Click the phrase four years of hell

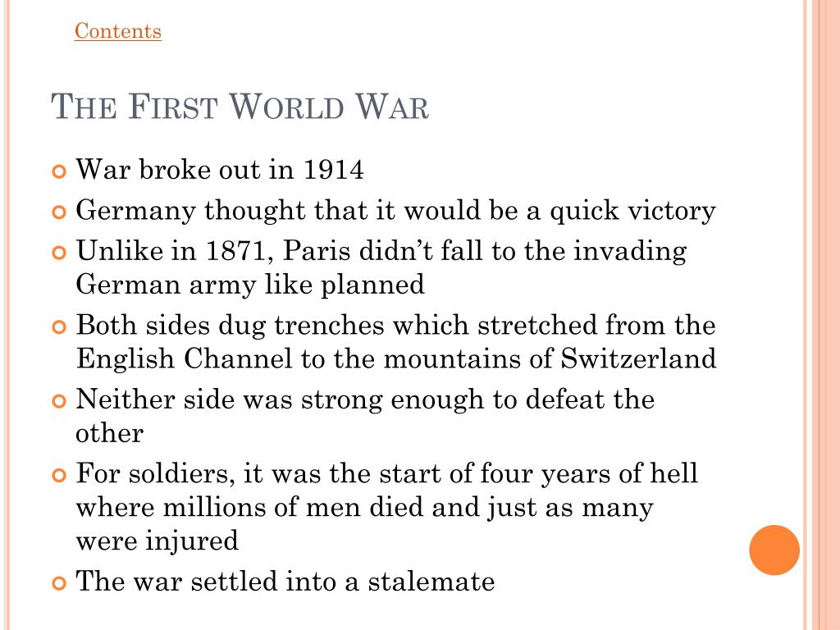tap(589, 474)
